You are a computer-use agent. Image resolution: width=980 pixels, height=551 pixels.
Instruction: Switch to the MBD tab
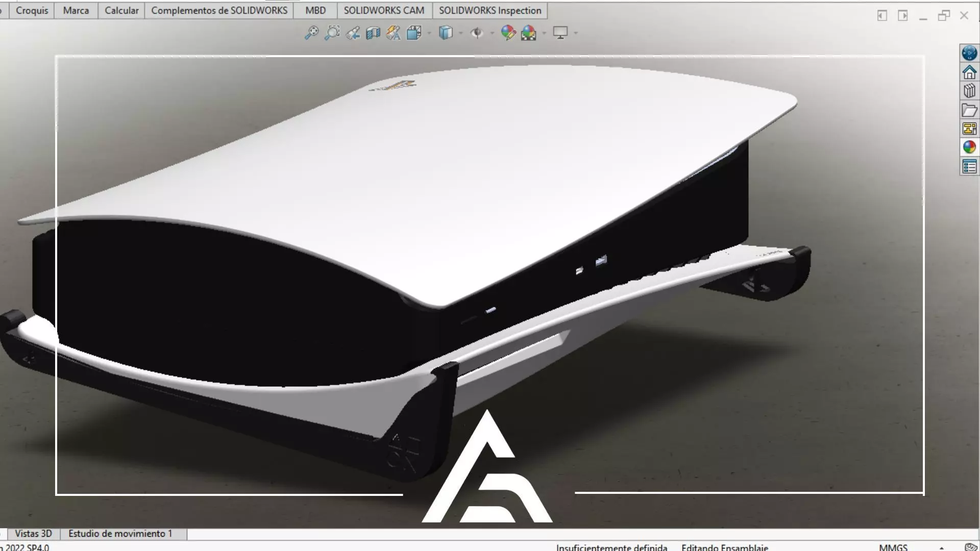pyautogui.click(x=315, y=11)
